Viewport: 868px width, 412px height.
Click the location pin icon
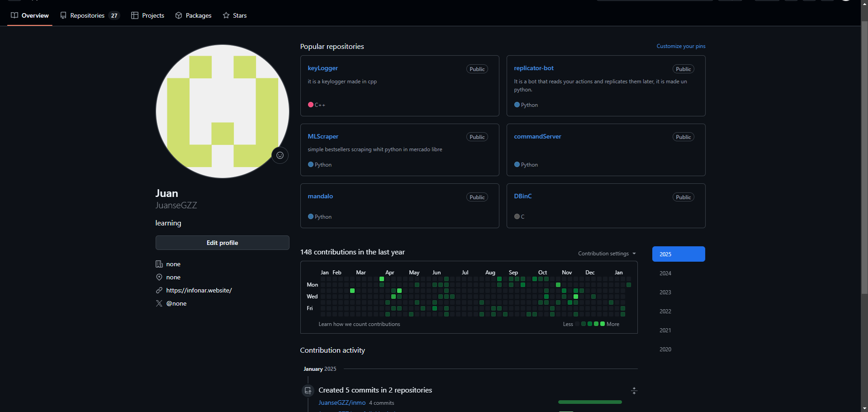tap(159, 277)
